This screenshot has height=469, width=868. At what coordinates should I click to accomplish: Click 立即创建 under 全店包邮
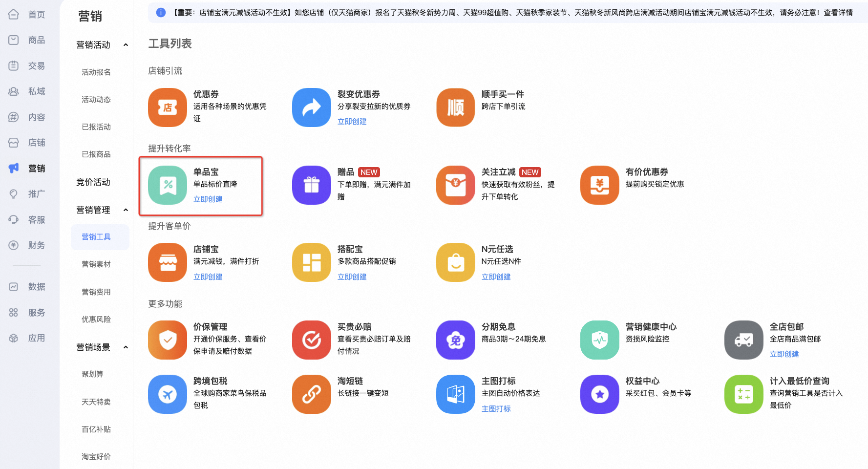coord(784,354)
